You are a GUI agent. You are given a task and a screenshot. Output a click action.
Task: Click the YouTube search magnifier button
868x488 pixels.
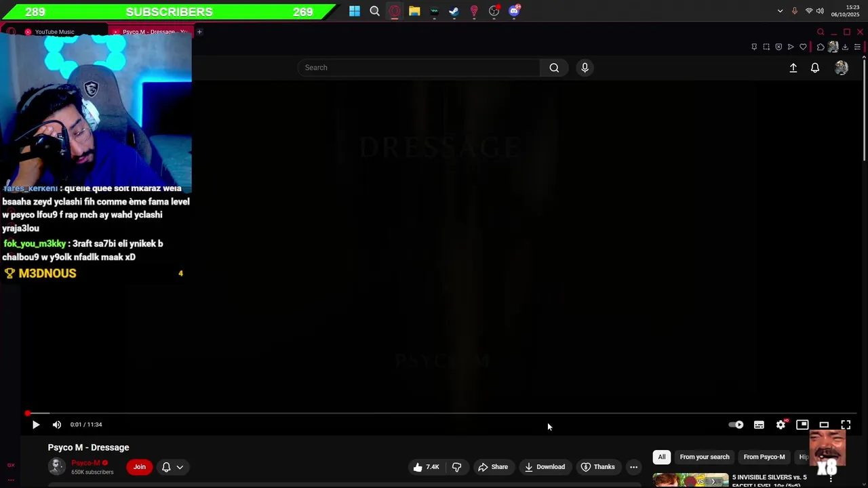[x=554, y=68]
